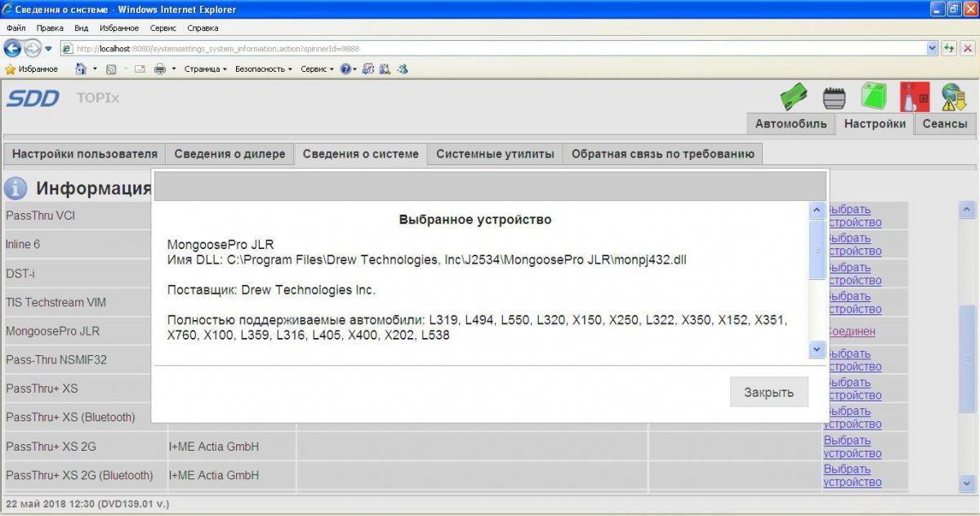Screen dimensions: 980x516
Task: Click the gray vehicle connector status icon
Action: pos(834,98)
